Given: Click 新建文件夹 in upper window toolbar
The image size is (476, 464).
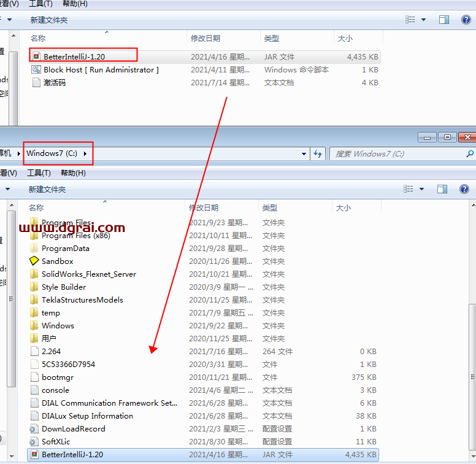Looking at the screenshot, I should coord(49,20).
